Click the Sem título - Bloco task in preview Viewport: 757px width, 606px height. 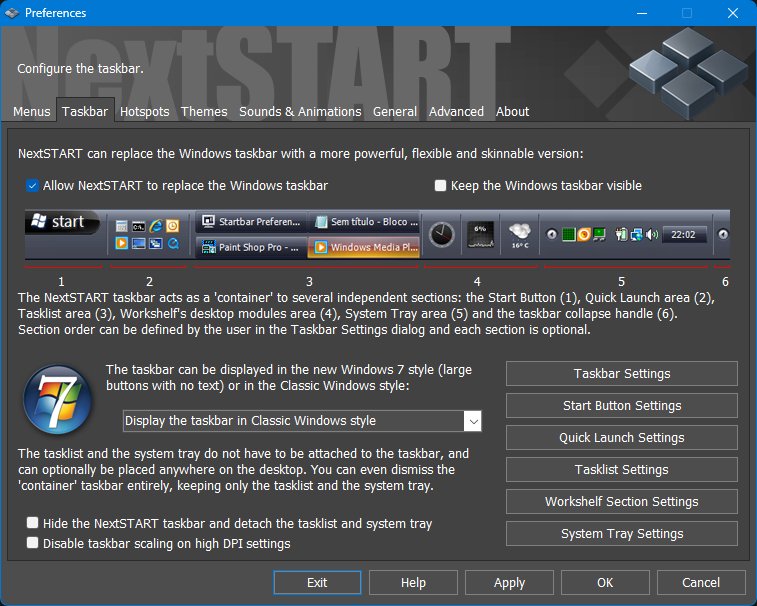363,222
